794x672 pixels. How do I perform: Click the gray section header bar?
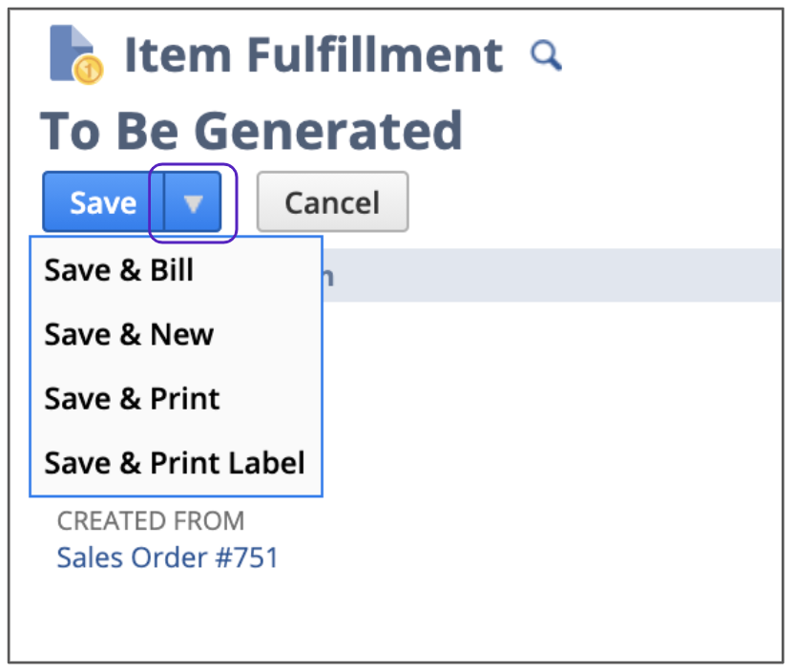click(x=554, y=276)
